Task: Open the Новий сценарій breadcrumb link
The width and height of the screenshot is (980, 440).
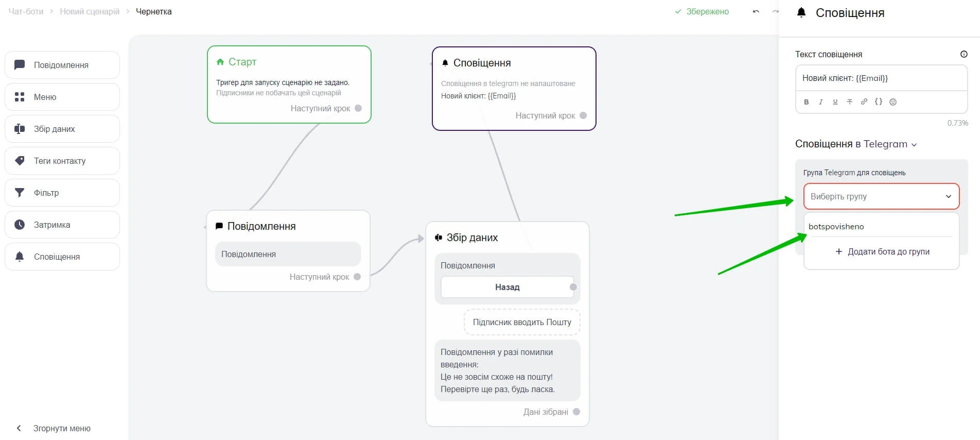Action: coord(90,11)
